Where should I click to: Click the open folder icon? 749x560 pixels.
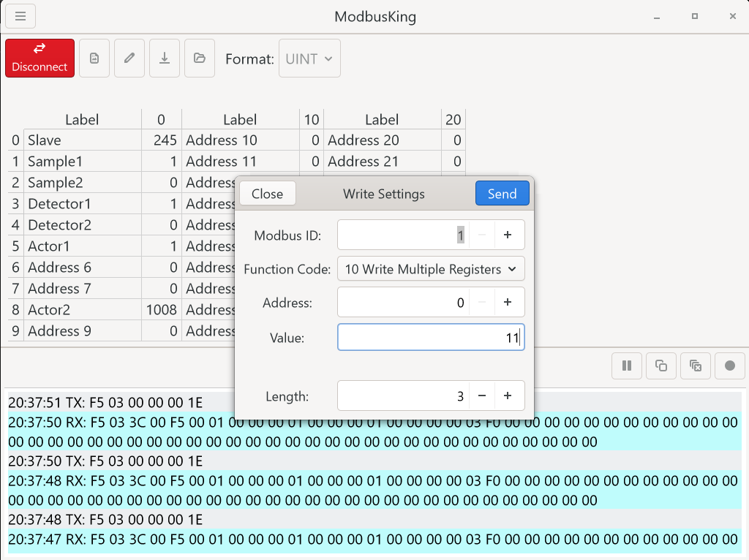coord(200,58)
